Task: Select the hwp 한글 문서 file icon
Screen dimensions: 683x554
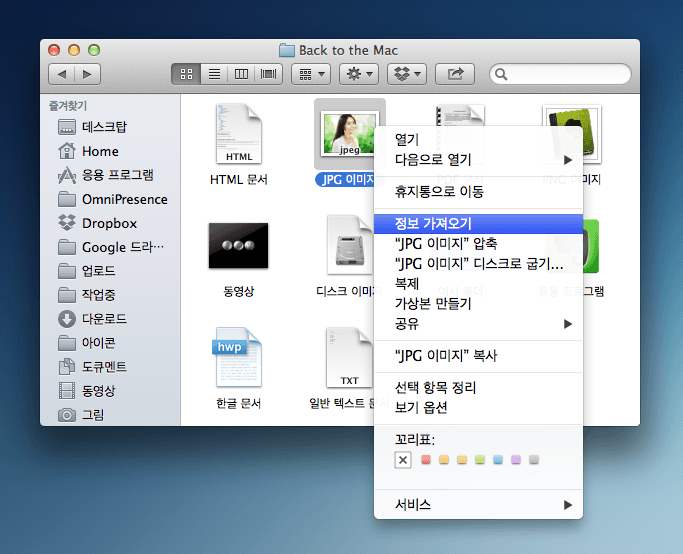Action: tap(238, 358)
